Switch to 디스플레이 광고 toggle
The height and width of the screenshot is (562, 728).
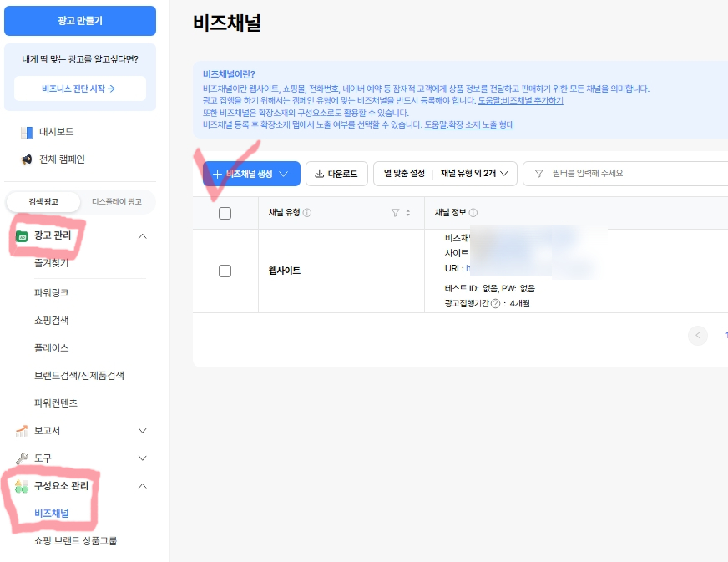(x=117, y=202)
